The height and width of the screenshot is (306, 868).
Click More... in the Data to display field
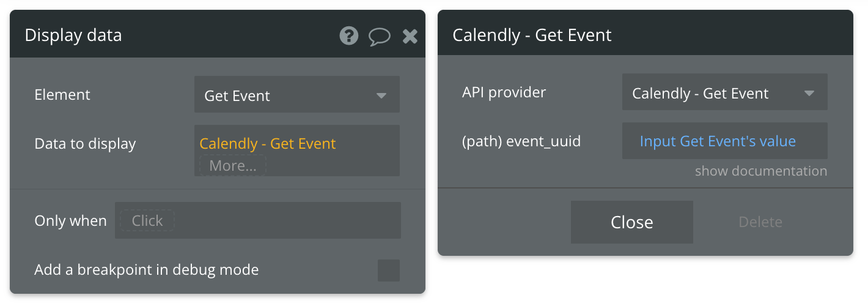(233, 165)
